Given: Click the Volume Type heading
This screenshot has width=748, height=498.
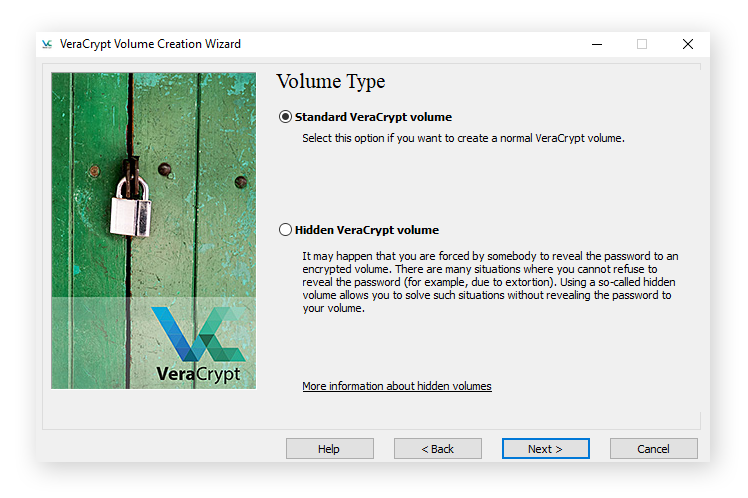Looking at the screenshot, I should pos(331,82).
